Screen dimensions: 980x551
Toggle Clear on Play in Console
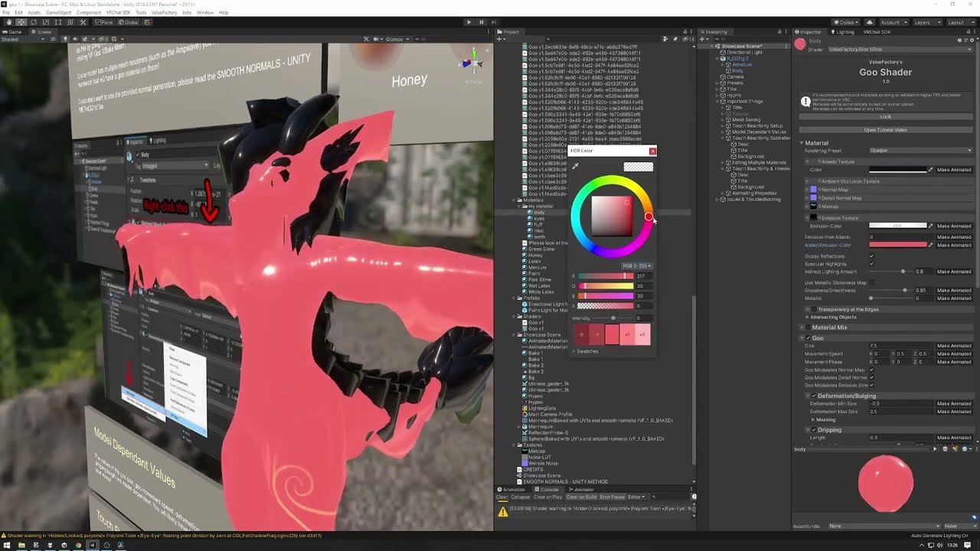pos(547,497)
